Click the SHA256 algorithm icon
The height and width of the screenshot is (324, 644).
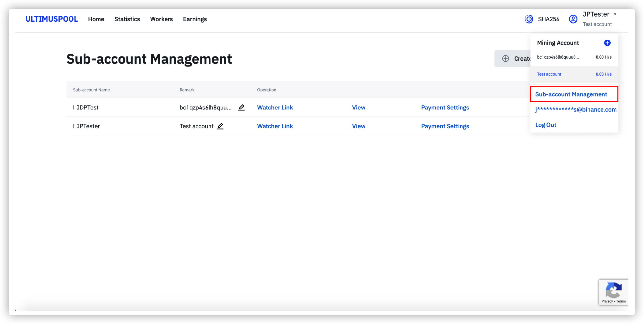[x=529, y=19]
